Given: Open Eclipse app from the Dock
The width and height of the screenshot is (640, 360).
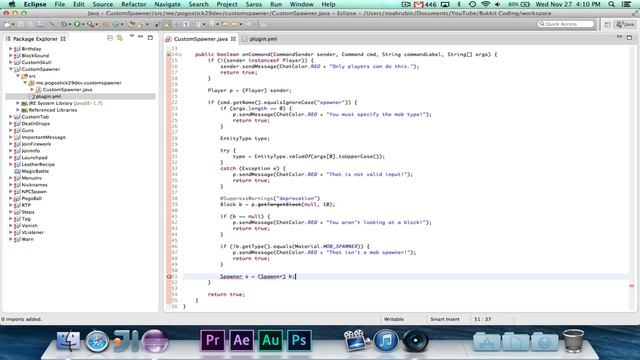Looking at the screenshot, I should tap(154, 340).
